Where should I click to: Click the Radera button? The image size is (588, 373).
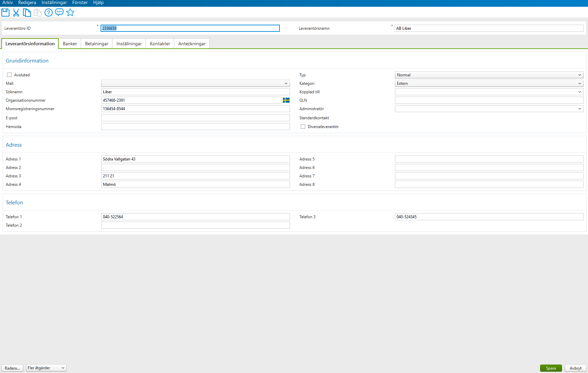point(12,368)
